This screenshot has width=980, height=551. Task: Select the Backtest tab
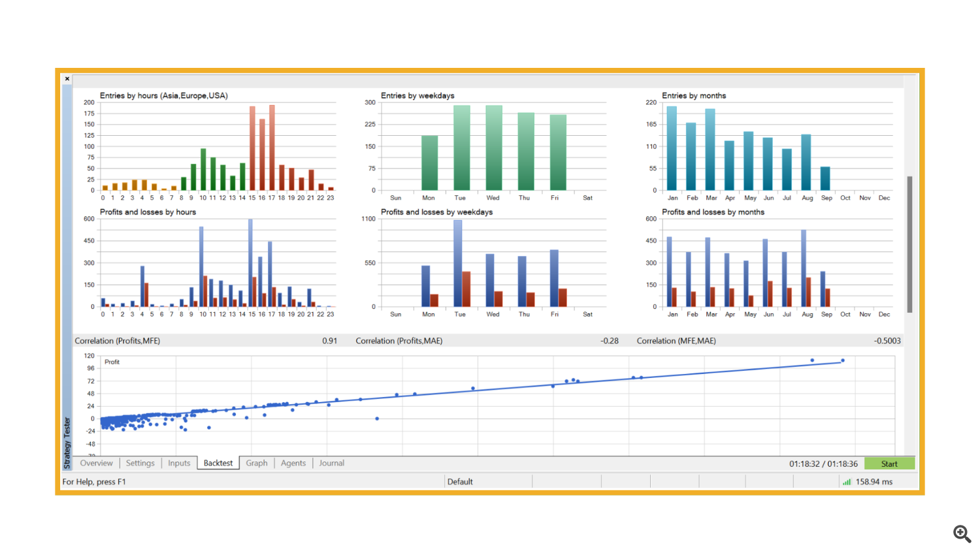[218, 463]
